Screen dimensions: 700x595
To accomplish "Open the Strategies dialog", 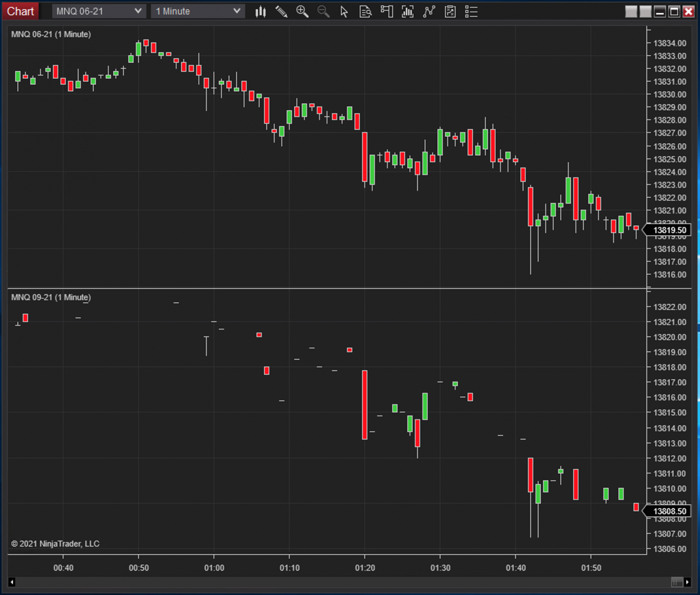I will (x=429, y=11).
